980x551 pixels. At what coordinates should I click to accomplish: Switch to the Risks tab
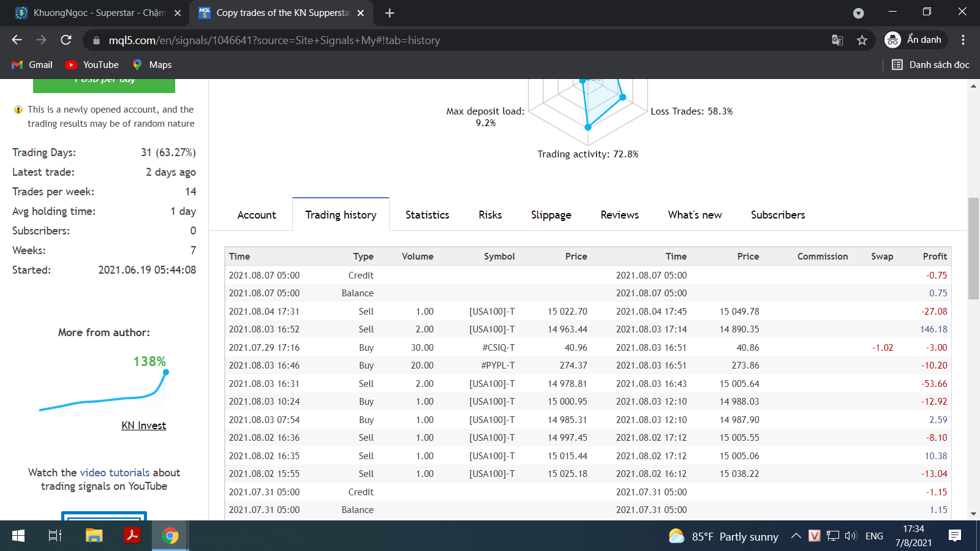490,215
